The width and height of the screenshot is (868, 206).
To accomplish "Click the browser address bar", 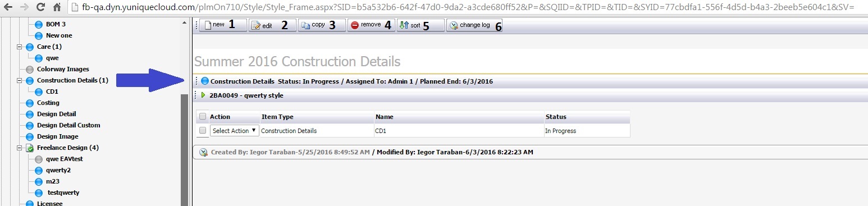I will tap(468, 7).
